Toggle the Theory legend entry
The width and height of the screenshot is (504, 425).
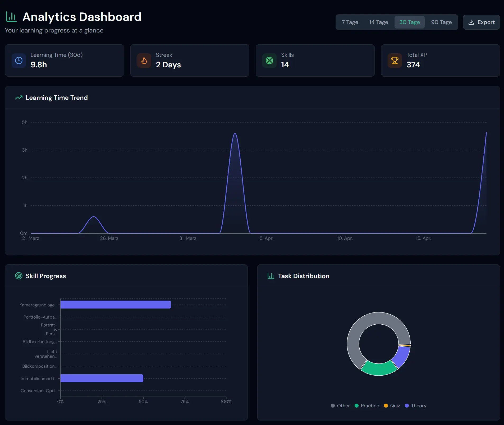click(416, 405)
